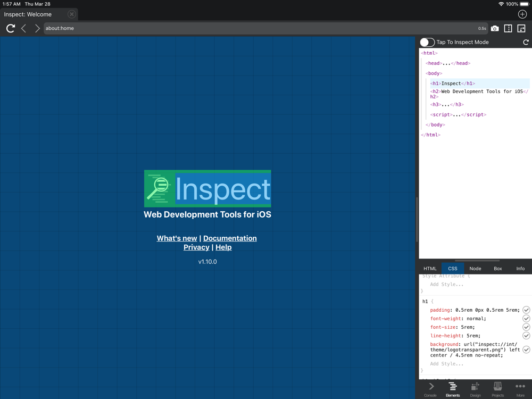Select the closing body tag

point(435,125)
